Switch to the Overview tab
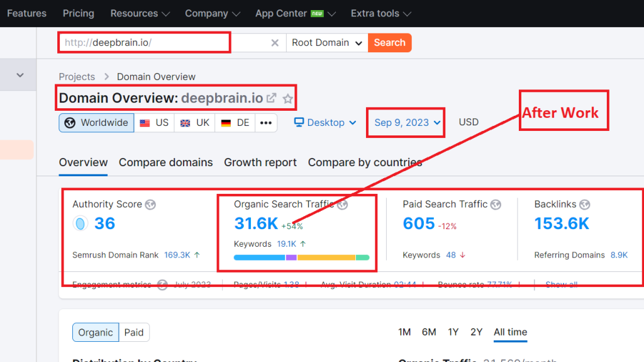Image resolution: width=644 pixels, height=362 pixels. 84,162
